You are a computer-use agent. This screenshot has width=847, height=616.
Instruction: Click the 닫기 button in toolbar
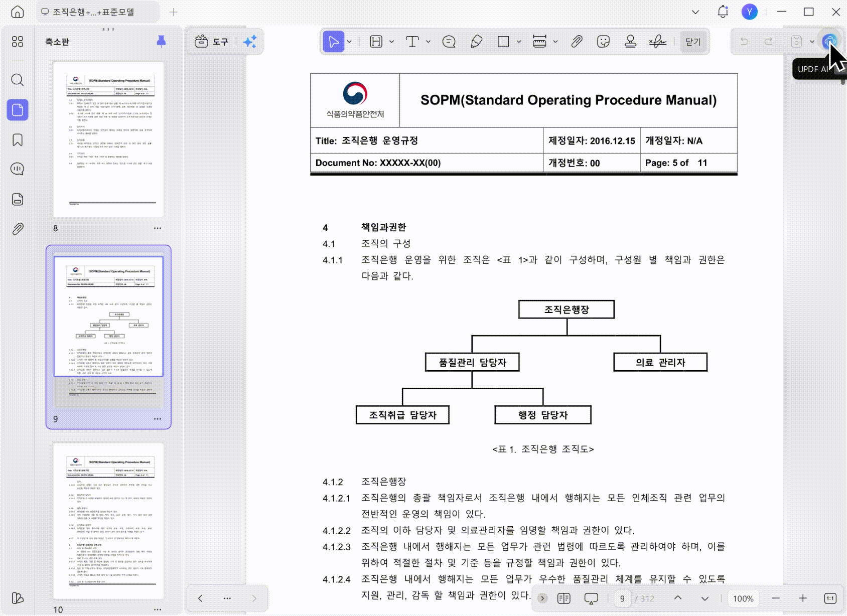pos(693,42)
